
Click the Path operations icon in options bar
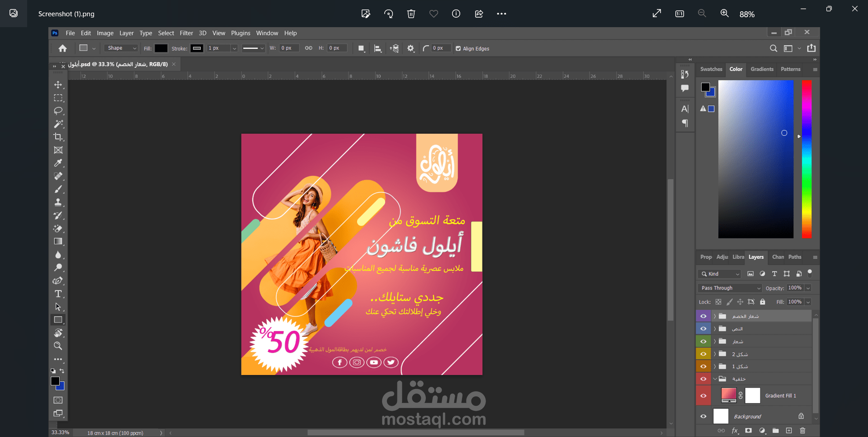[361, 48]
